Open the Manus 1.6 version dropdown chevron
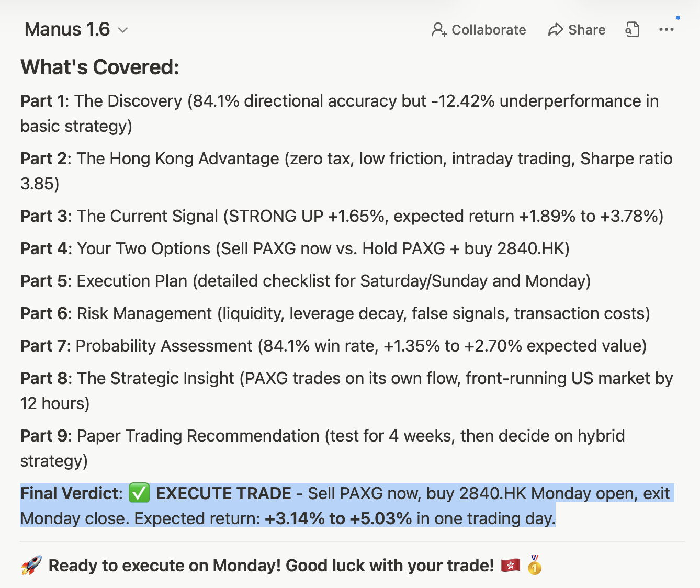This screenshot has height=588, width=700. pyautogui.click(x=123, y=30)
